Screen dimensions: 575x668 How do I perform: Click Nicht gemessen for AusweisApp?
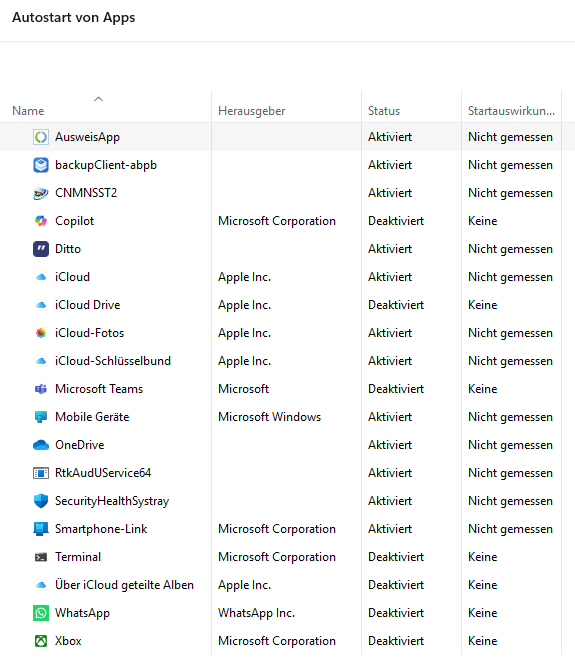click(510, 137)
